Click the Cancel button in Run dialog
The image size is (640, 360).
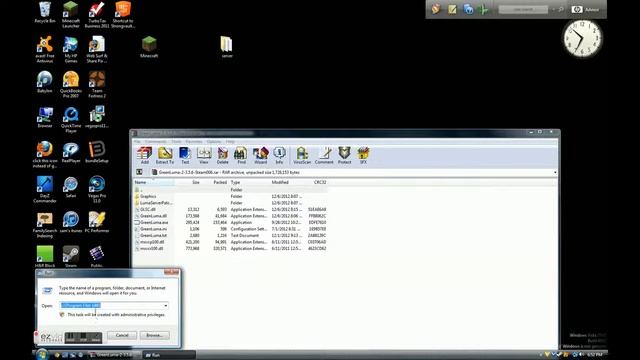click(122, 335)
